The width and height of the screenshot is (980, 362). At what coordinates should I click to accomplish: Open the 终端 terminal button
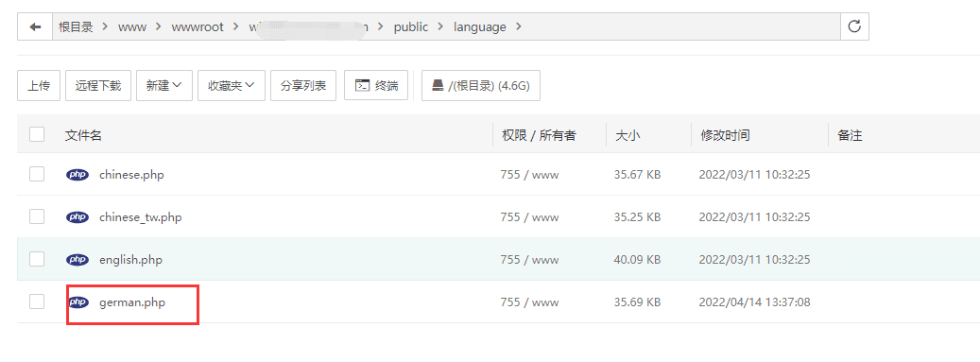[x=376, y=86]
